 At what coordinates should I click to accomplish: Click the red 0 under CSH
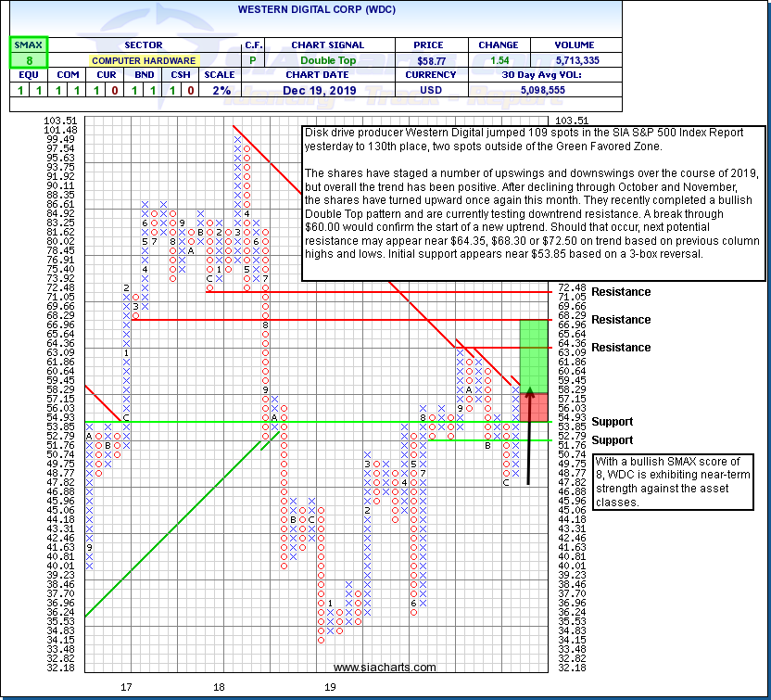point(191,91)
